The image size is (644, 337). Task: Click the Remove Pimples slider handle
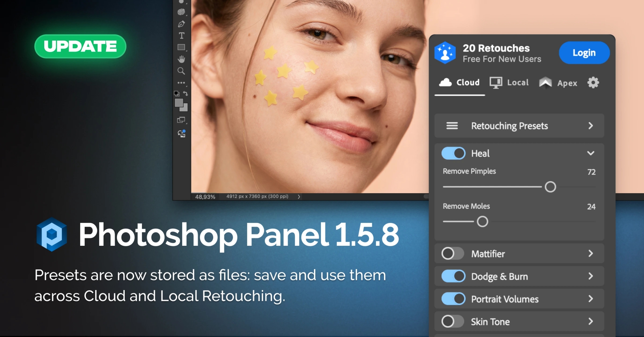point(550,187)
